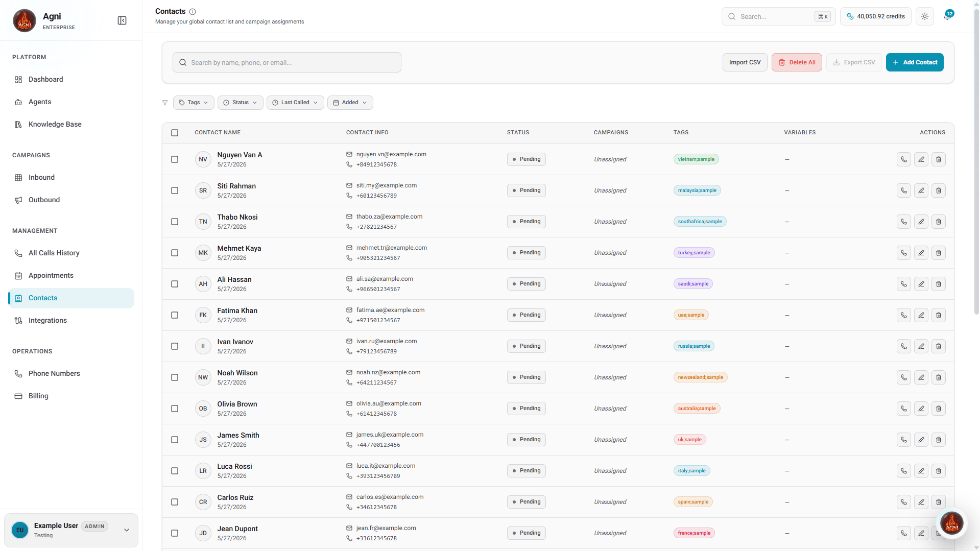This screenshot has height=551, width=980.
Task: Check the Nguyen Van A row checkbox
Action: [x=175, y=159]
